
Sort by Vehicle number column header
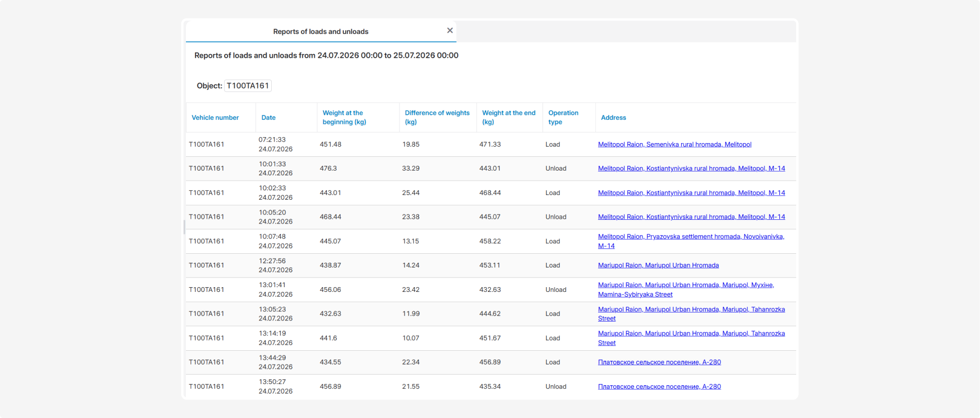pos(215,118)
